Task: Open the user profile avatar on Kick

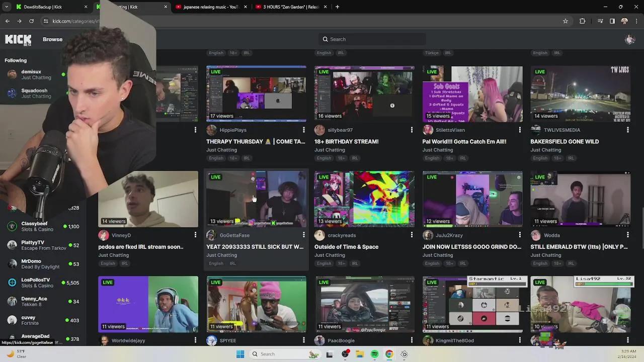Action: [x=629, y=40]
